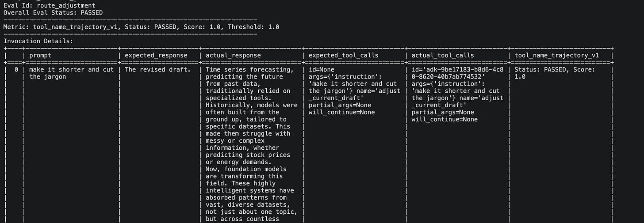Click 'partial_args=None' in the expected_tool_calls column

coord(340,106)
